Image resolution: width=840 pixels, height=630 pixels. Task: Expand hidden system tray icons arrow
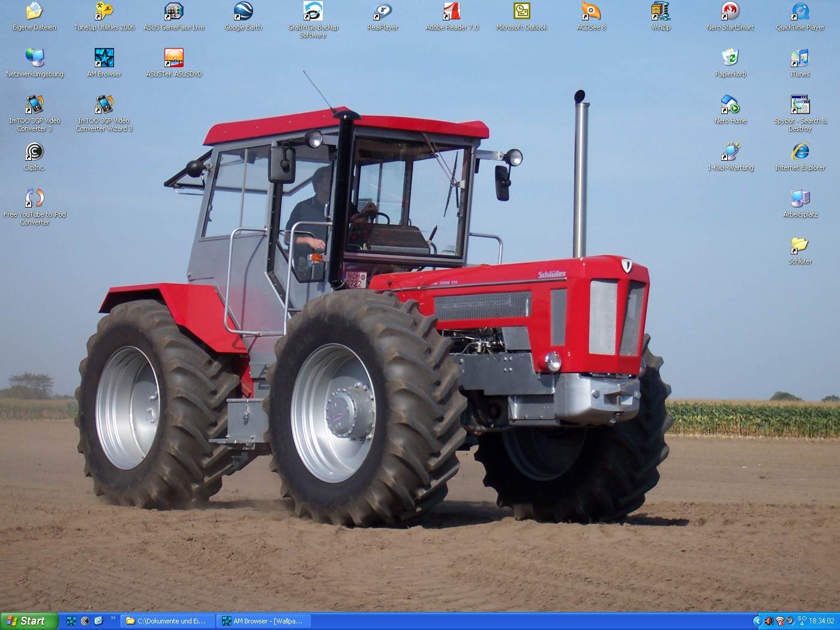(x=757, y=621)
